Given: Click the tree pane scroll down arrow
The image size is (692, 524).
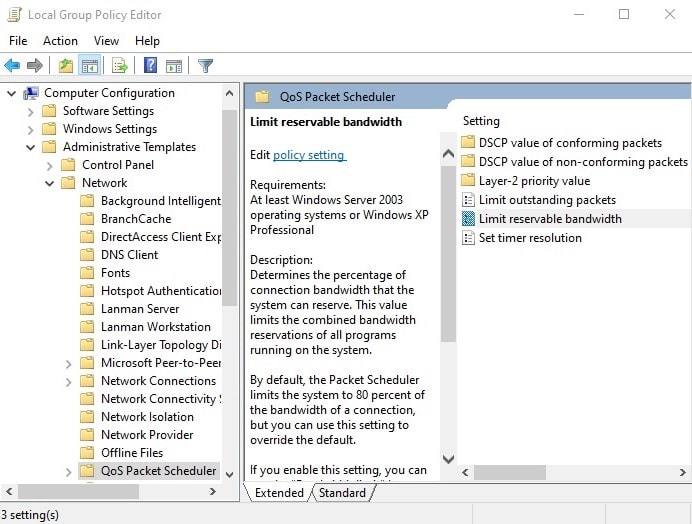Looking at the screenshot, I should click(229, 475).
